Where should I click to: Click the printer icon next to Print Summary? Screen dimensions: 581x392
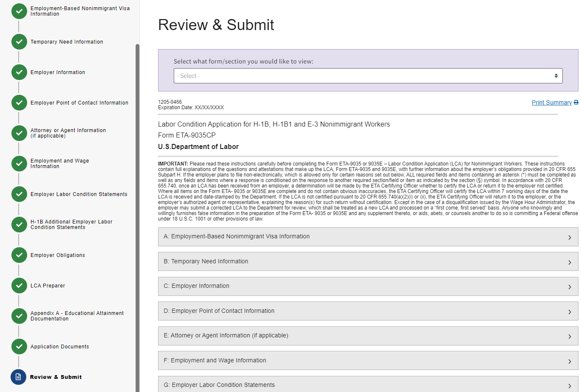coord(576,102)
